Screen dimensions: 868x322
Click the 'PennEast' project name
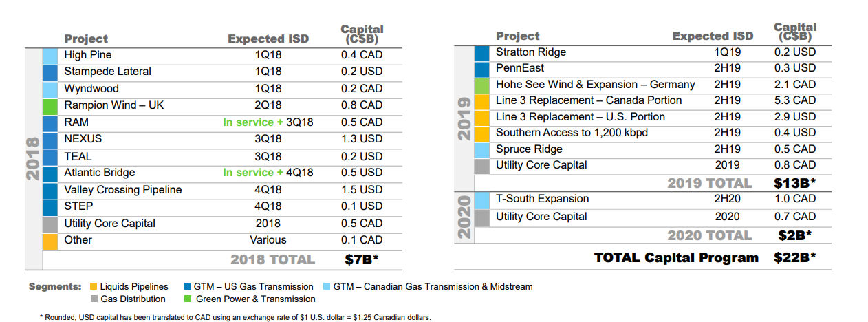pyautogui.click(x=520, y=68)
